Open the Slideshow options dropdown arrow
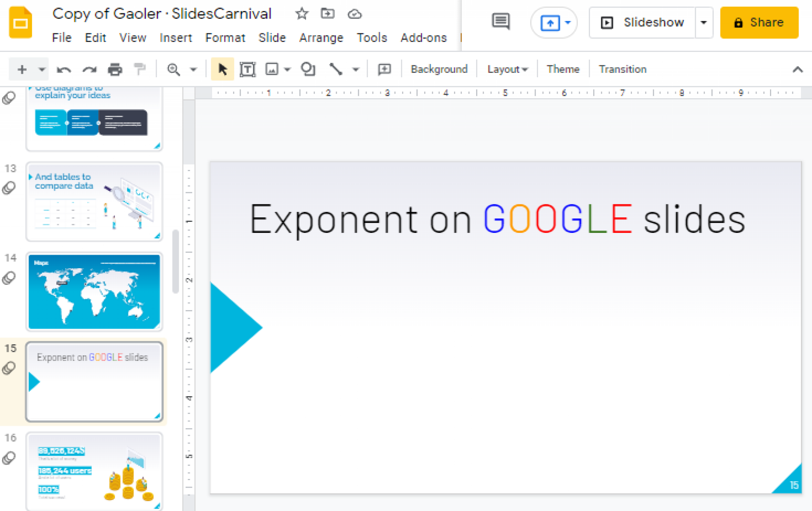The image size is (812, 511). (x=704, y=23)
